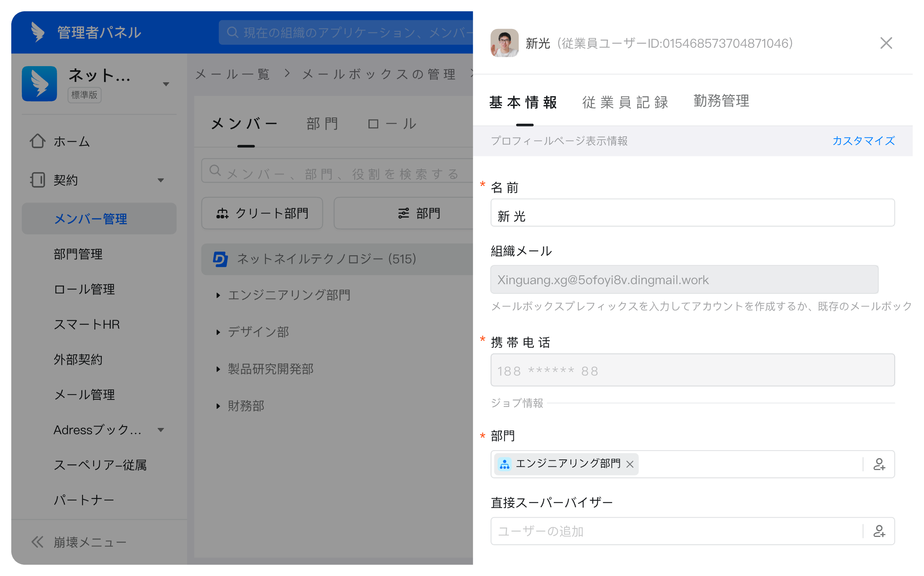Open 部門管理 in the sidebar
Image resolution: width=924 pixels, height=576 pixels.
[78, 254]
